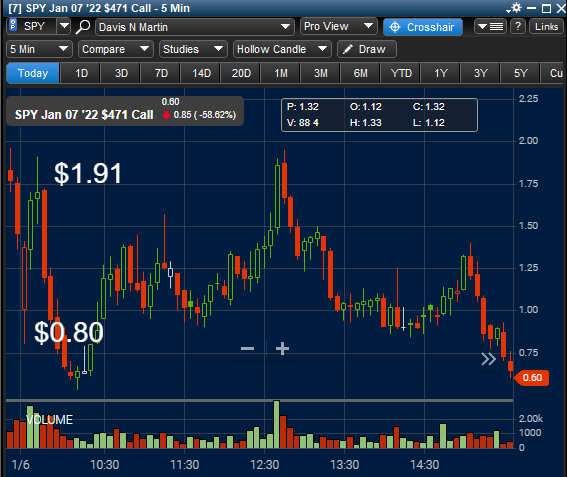Click the symbol search magnifier icon

[83, 27]
